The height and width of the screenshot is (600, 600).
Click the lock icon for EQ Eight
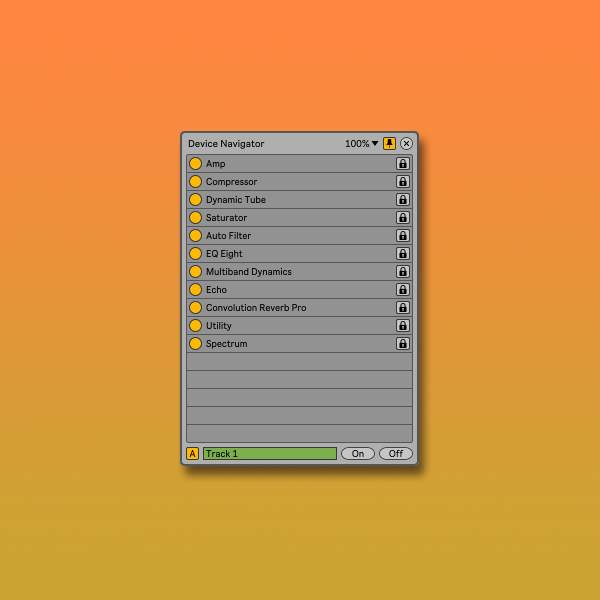point(403,254)
